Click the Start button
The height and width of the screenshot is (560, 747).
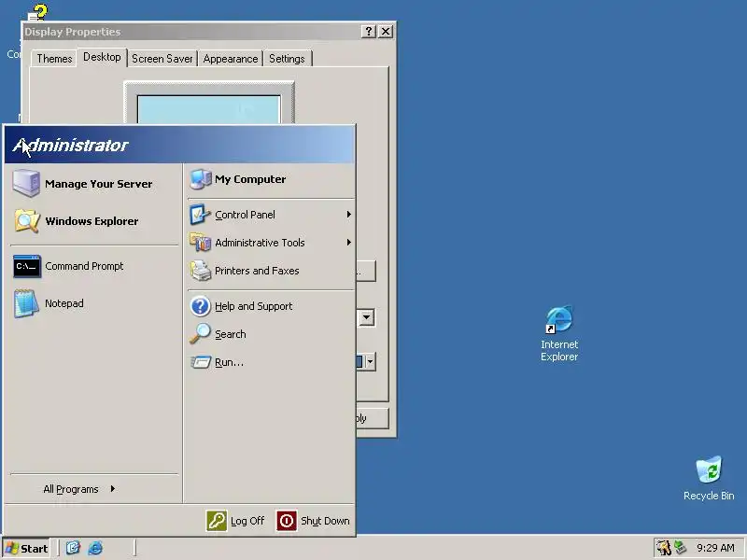(x=27, y=548)
